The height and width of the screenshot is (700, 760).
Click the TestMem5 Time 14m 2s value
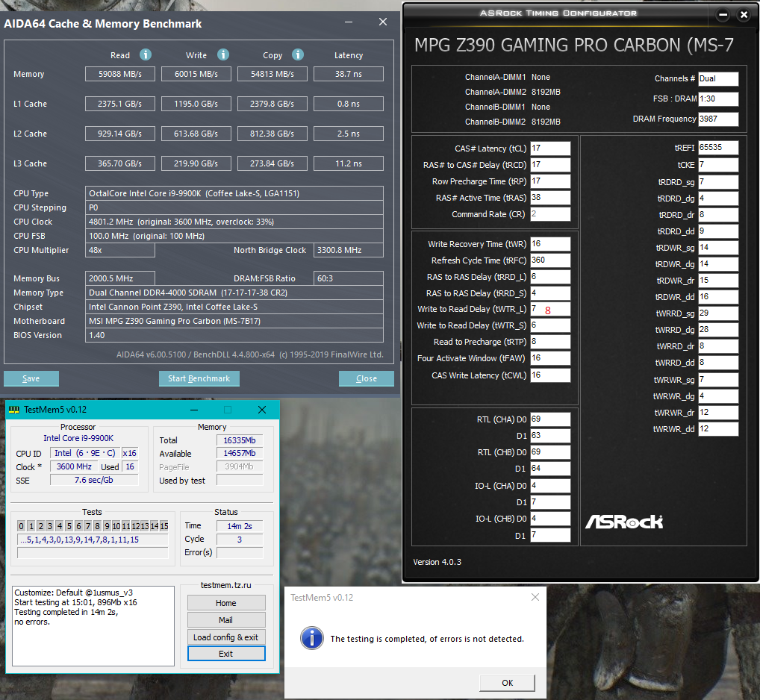coord(240,526)
